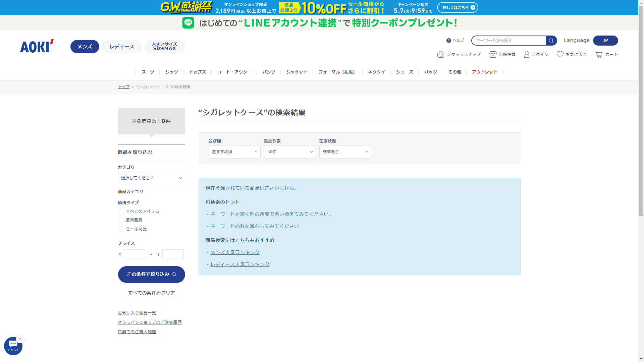Image resolution: width=644 pixels, height=362 pixels.
Task: Select すべてのアイテム radio button
Action: (x=121, y=212)
